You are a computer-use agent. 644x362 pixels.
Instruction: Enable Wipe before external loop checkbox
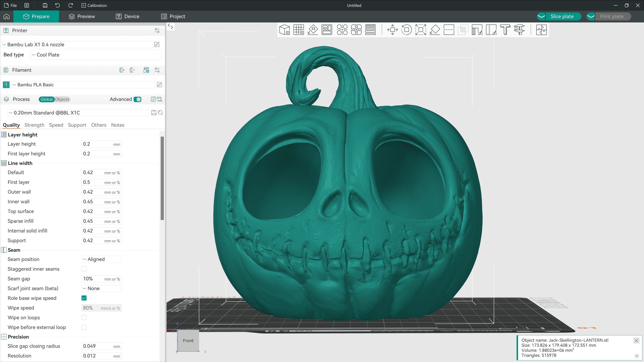[84, 327]
